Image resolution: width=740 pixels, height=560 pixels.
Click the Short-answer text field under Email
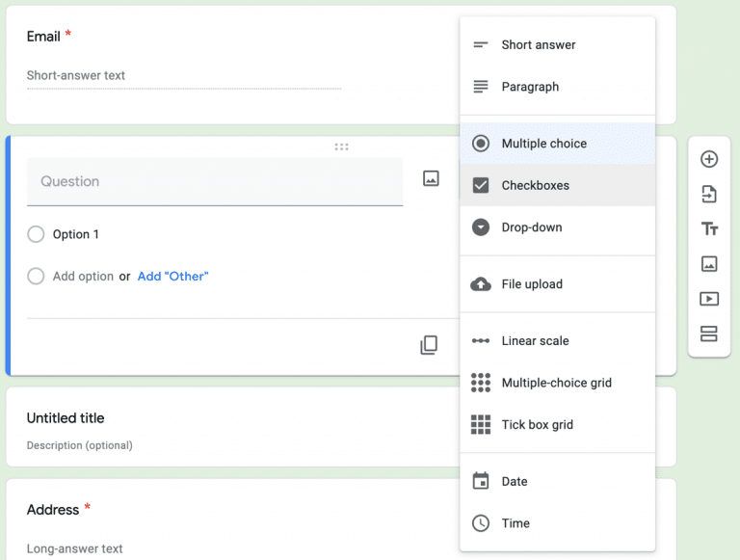(x=184, y=76)
